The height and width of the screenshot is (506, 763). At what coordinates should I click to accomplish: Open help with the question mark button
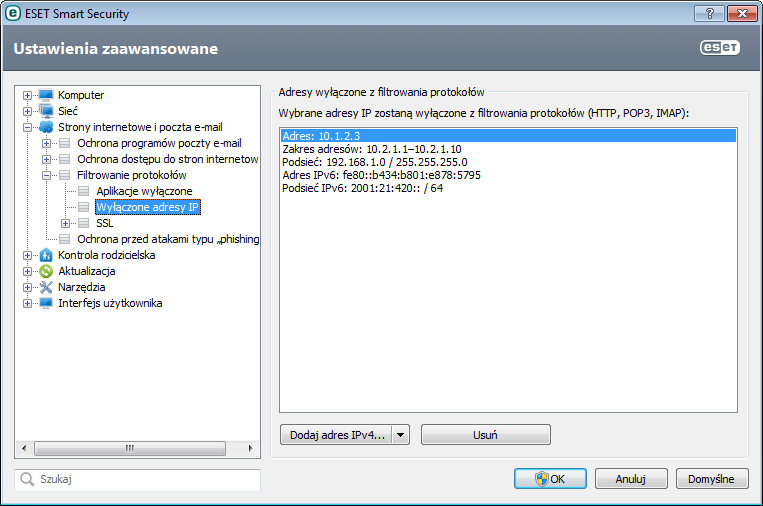[709, 13]
